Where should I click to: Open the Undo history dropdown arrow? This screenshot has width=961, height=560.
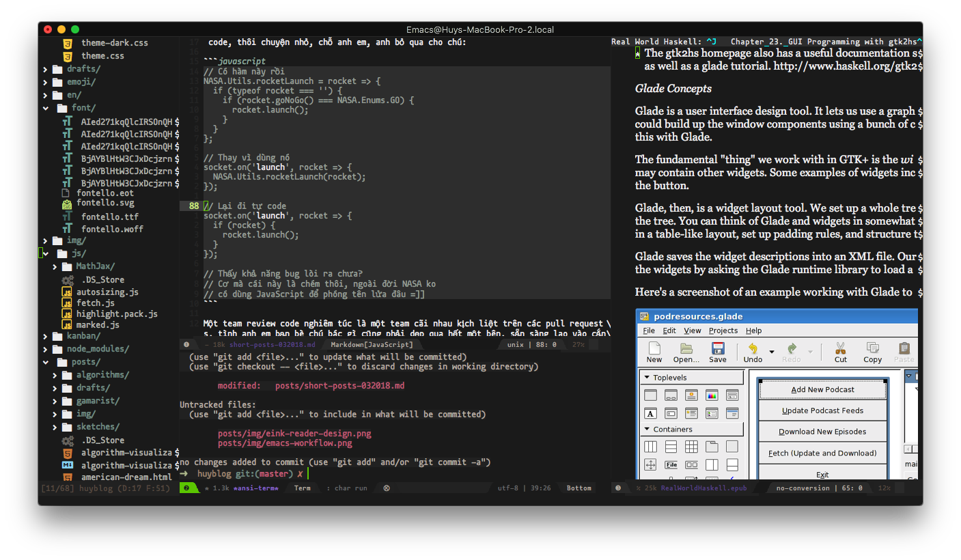point(772,352)
